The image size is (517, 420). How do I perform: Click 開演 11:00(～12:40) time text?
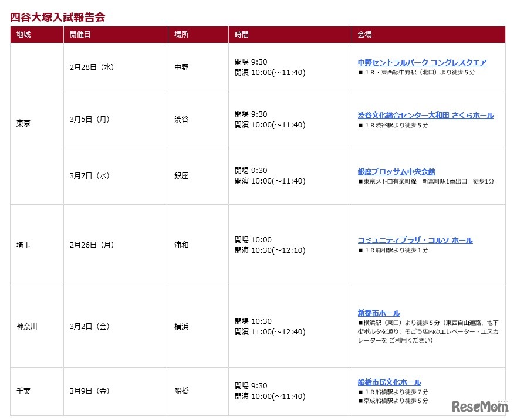pyautogui.click(x=270, y=331)
